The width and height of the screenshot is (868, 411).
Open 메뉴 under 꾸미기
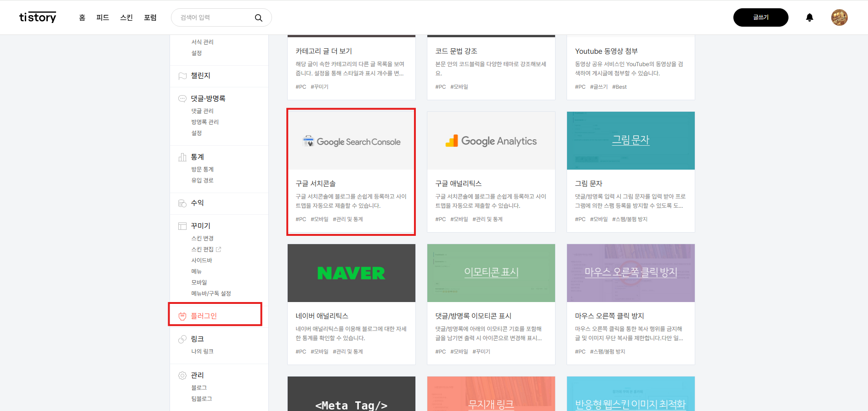click(x=197, y=271)
